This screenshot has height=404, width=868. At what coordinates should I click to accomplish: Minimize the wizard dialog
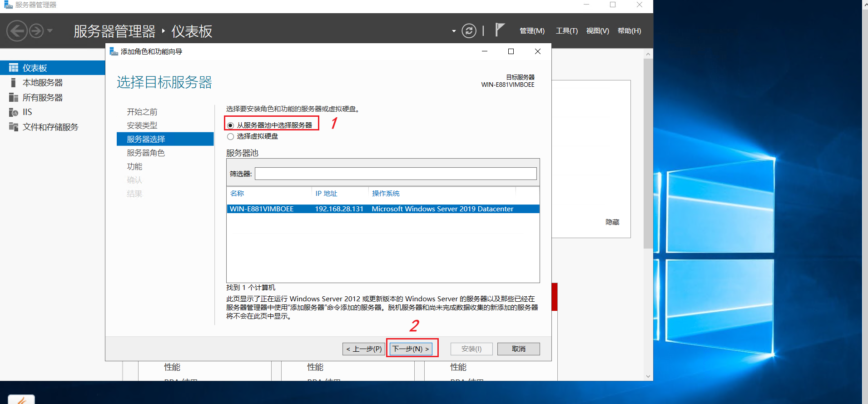[485, 51]
